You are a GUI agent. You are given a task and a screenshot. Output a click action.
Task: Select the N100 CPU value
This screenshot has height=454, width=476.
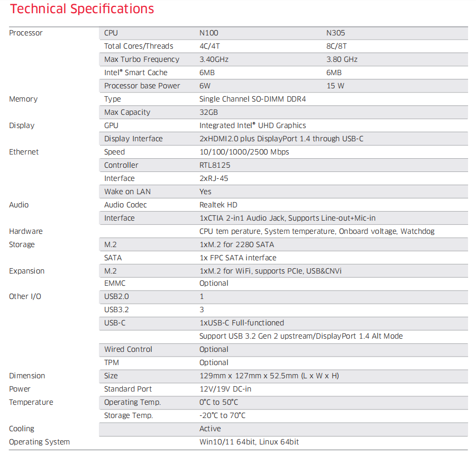coord(208,33)
